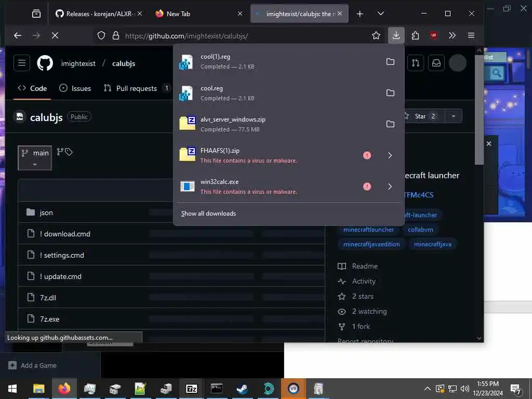Open the minecraftjavaedition topic tag
Screen dimensions: 532x399
371,244
